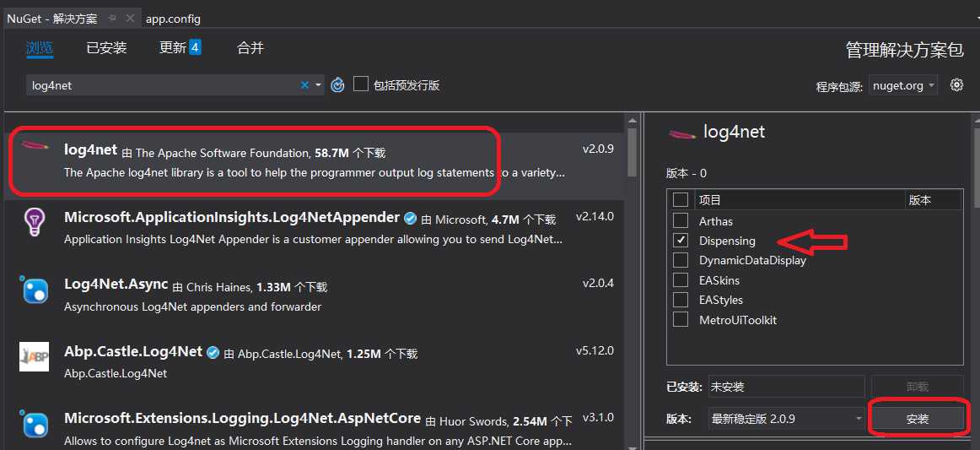The image size is (980, 450).
Task: Open the app.config document tab
Action: click(173, 19)
